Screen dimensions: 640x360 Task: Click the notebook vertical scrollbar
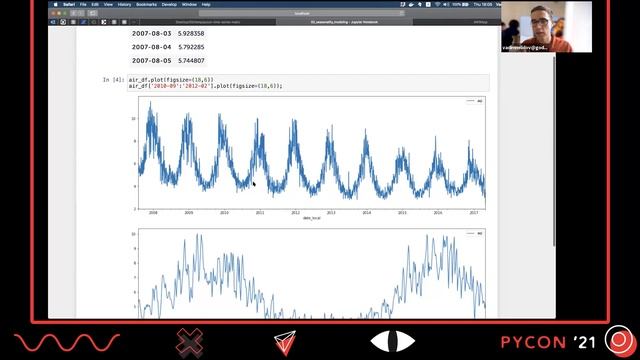(554, 151)
